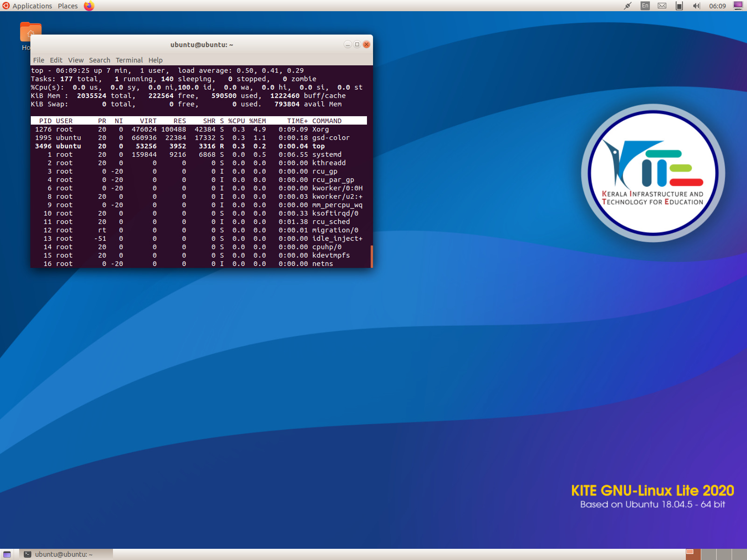Click the volume icon in the system tray

[696, 6]
